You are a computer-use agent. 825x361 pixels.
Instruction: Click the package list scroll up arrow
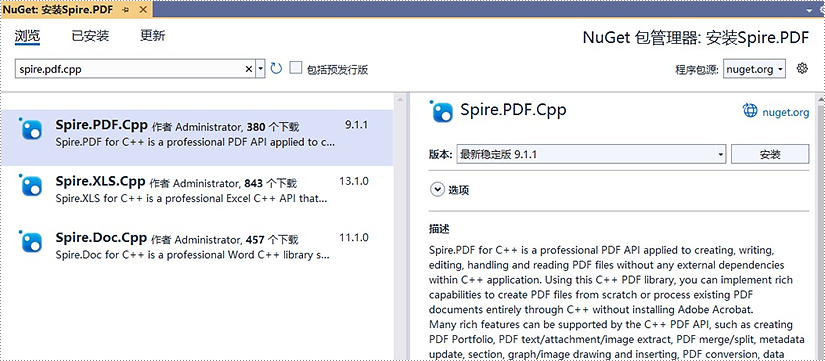click(400, 99)
